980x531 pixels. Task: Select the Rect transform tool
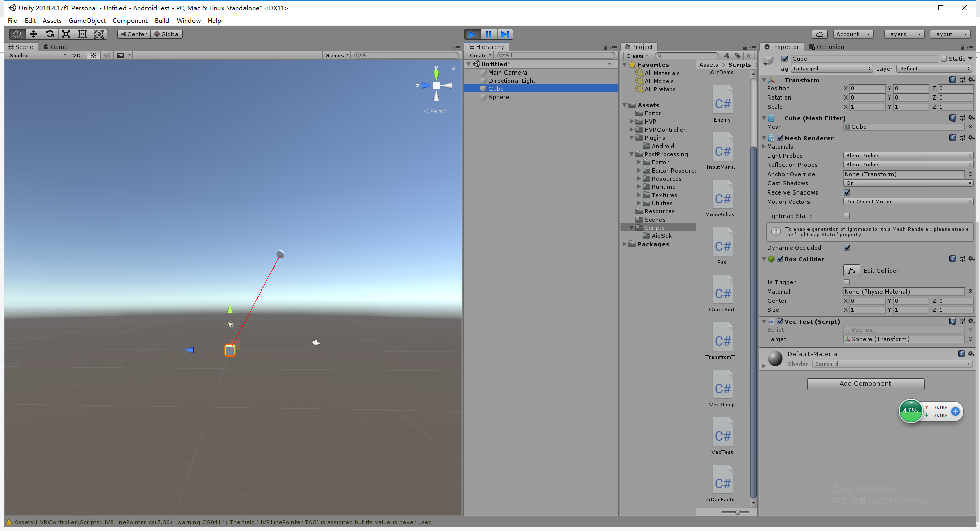coord(82,34)
